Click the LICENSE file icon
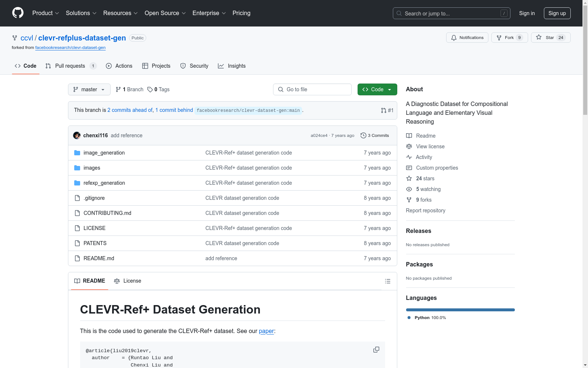The image size is (588, 368). pyautogui.click(x=77, y=228)
